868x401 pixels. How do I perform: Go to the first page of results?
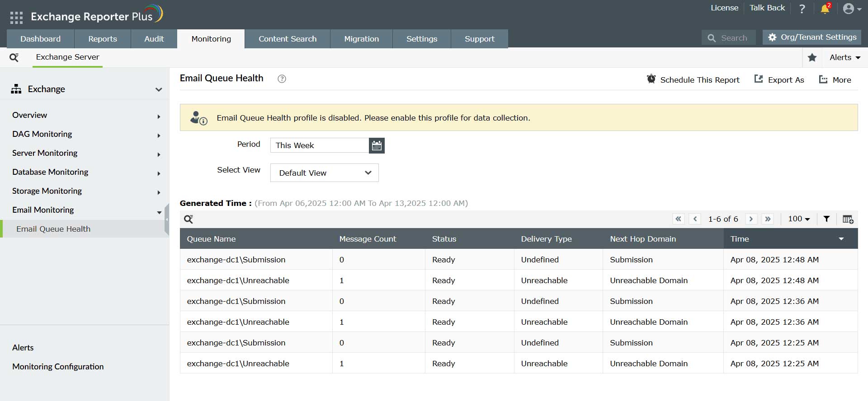click(678, 219)
